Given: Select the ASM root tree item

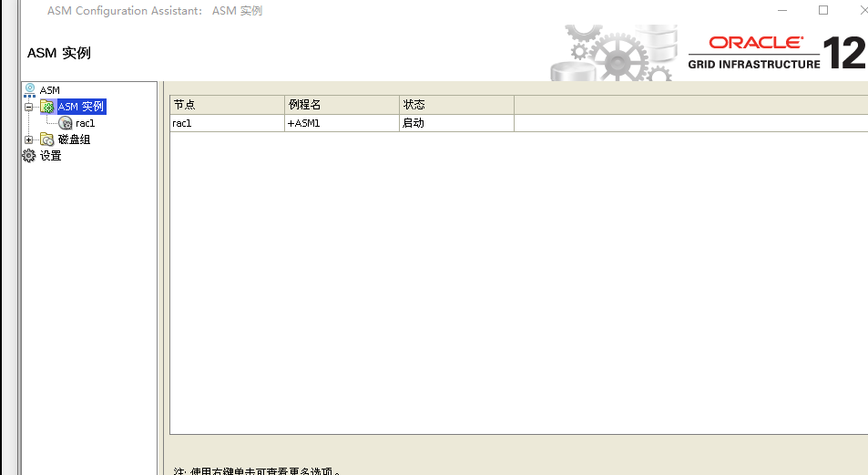Looking at the screenshot, I should pos(50,89).
